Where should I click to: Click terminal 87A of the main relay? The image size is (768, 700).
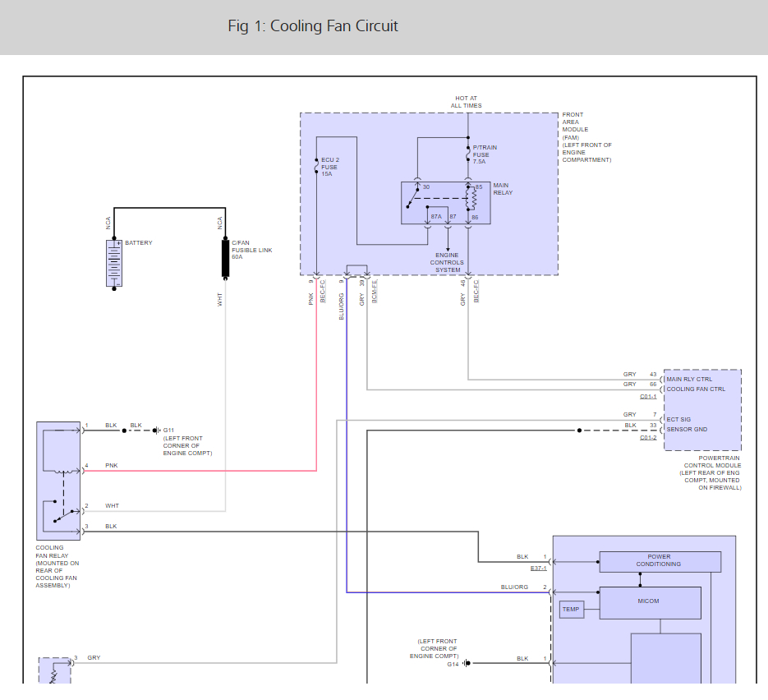pyautogui.click(x=436, y=217)
